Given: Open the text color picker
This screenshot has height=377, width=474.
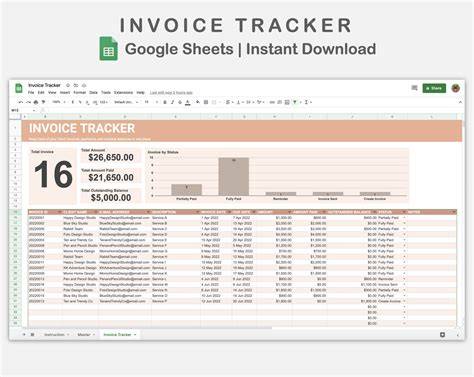Looking at the screenshot, I should [x=188, y=102].
